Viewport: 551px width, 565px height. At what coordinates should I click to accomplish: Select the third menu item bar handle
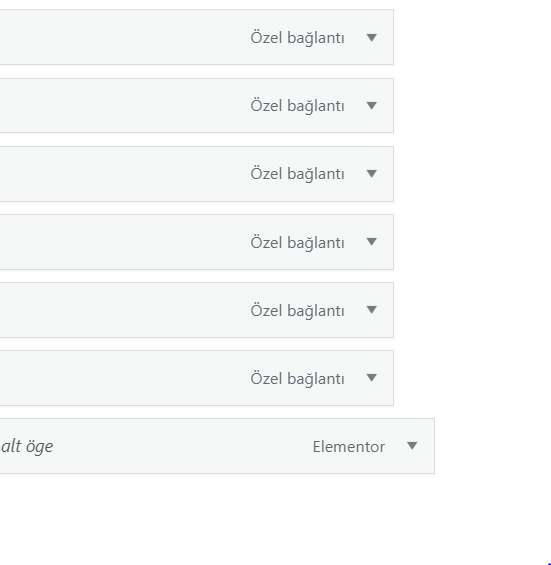click(x=197, y=174)
